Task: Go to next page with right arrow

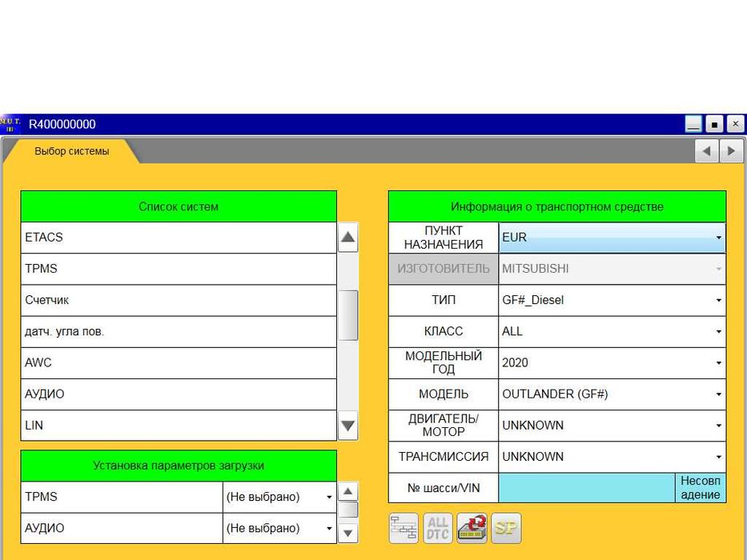Action: pos(731,151)
